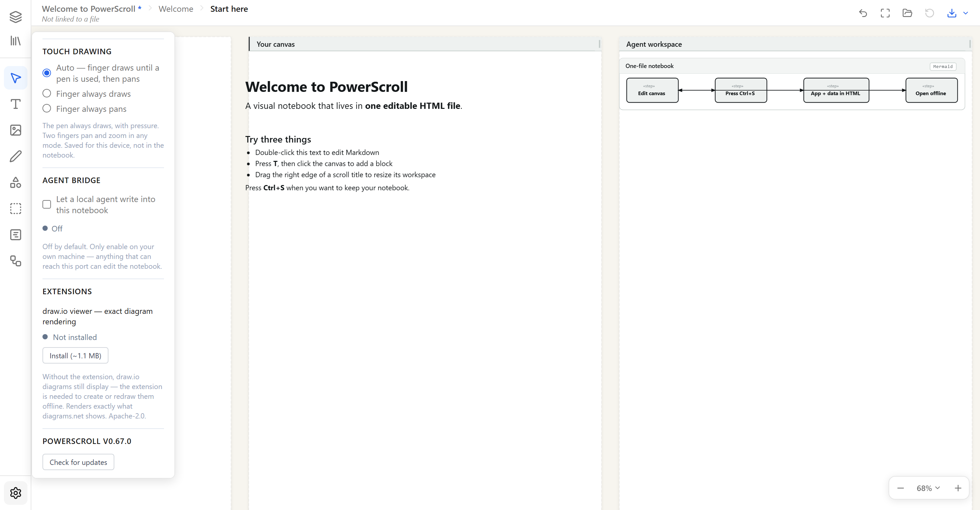The height and width of the screenshot is (510, 980).
Task: Select the Image insert tool
Action: pyautogui.click(x=16, y=130)
